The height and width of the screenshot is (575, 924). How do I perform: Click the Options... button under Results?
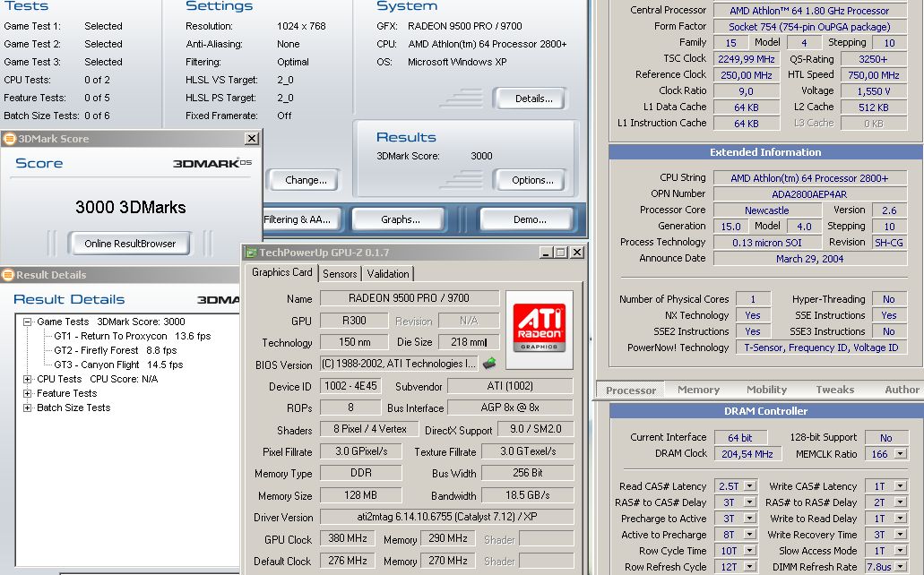tap(530, 180)
